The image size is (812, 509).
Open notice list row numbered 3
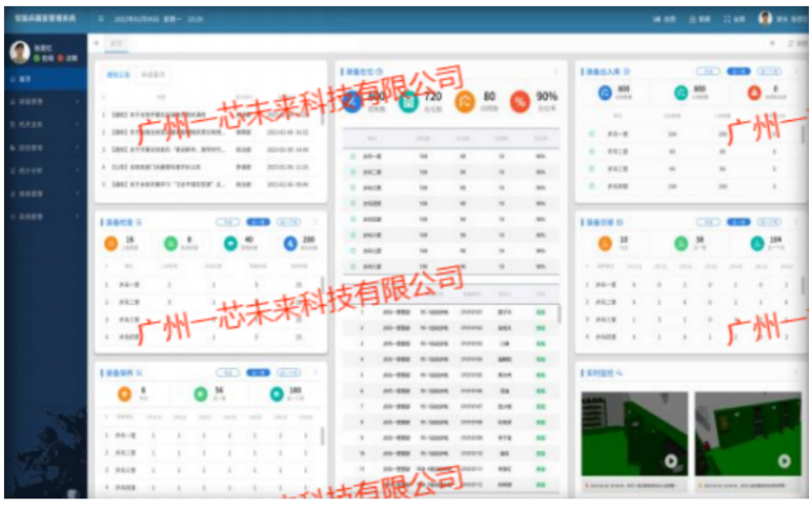pos(210,149)
